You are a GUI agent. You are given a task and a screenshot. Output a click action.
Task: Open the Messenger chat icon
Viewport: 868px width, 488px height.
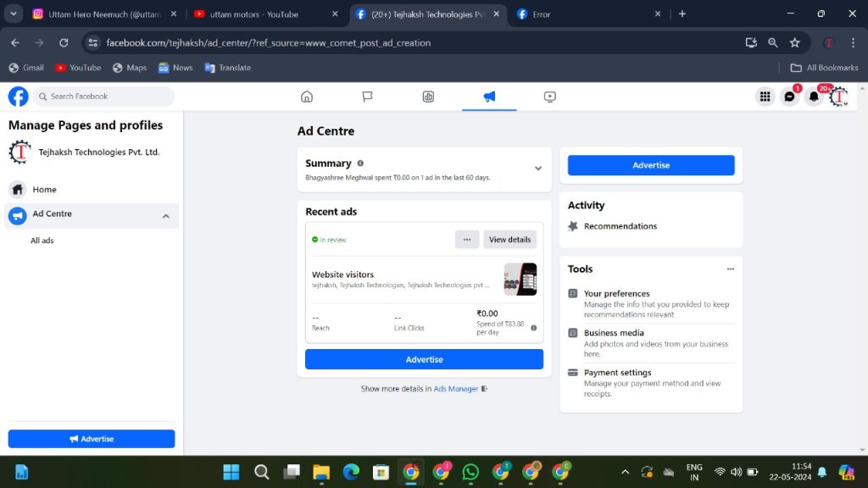pos(789,97)
